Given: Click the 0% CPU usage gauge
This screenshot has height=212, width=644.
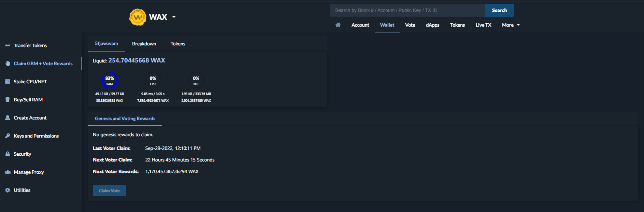Looking at the screenshot, I should tap(153, 80).
